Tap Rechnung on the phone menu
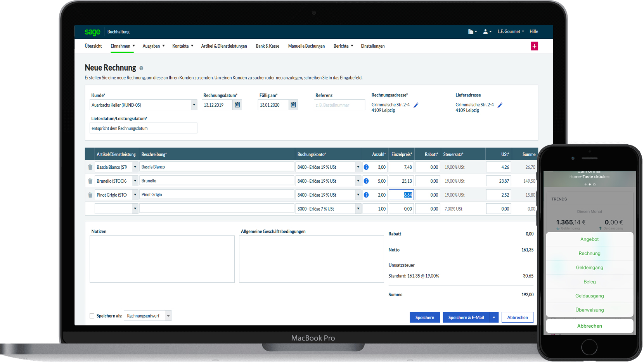The image size is (644, 363). coord(589,254)
